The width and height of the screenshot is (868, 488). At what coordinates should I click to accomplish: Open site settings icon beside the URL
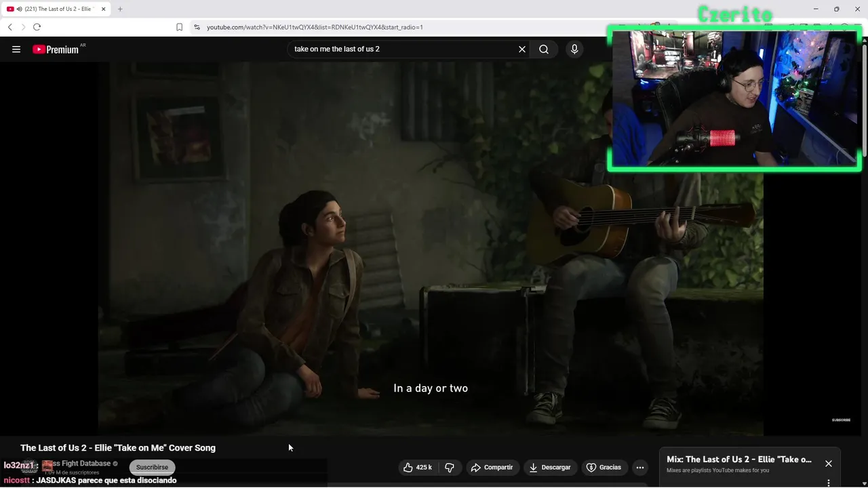pos(197,27)
